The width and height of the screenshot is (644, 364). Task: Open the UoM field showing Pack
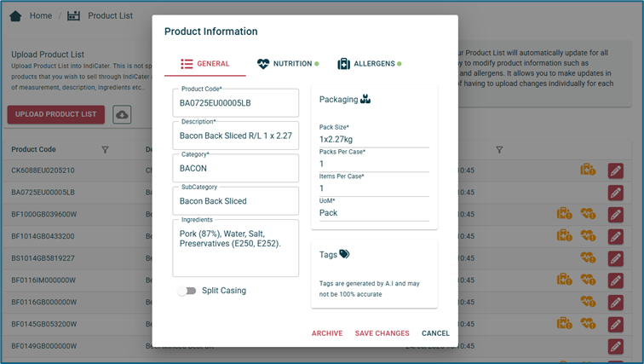[374, 213]
